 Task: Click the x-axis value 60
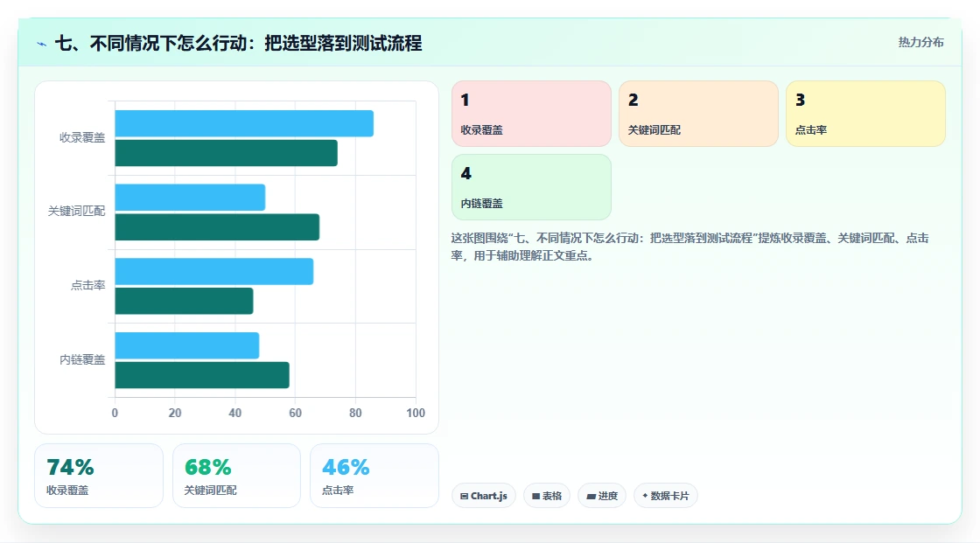coord(295,413)
